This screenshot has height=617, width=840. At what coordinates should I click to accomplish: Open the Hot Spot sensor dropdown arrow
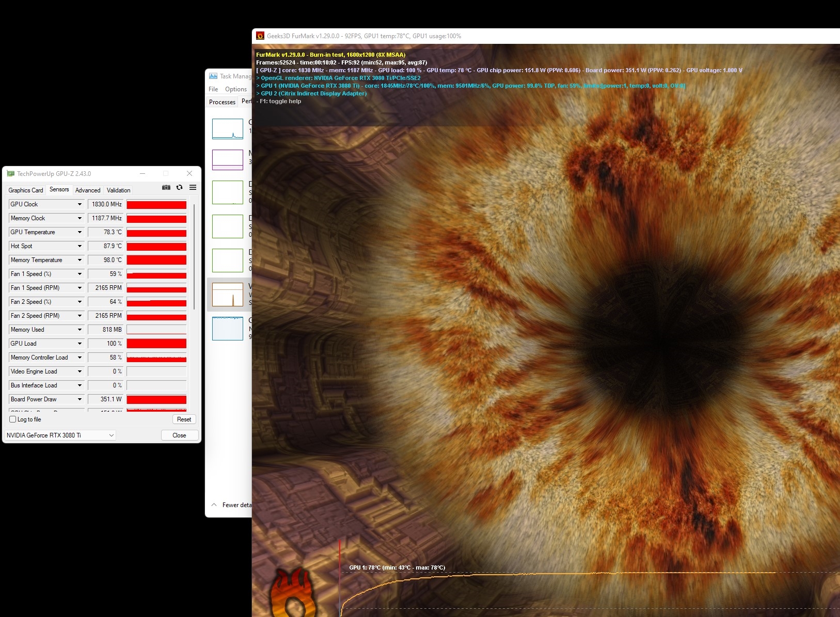coord(80,246)
